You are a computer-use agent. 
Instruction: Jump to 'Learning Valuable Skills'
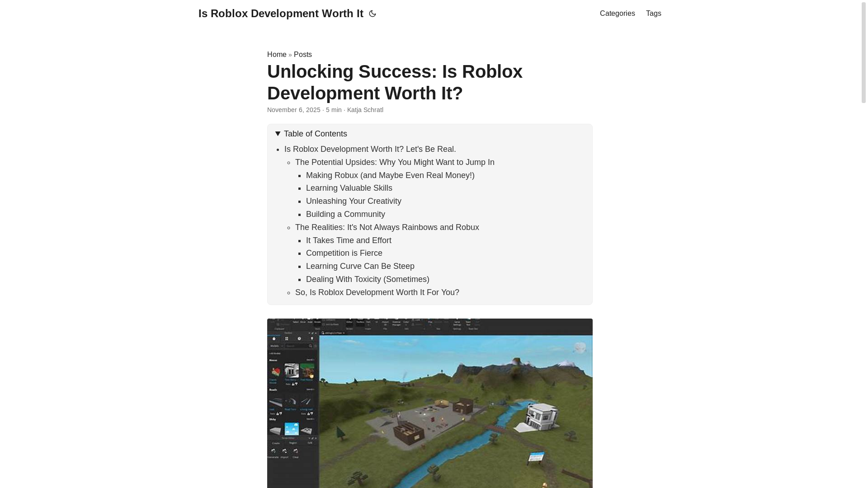click(349, 188)
